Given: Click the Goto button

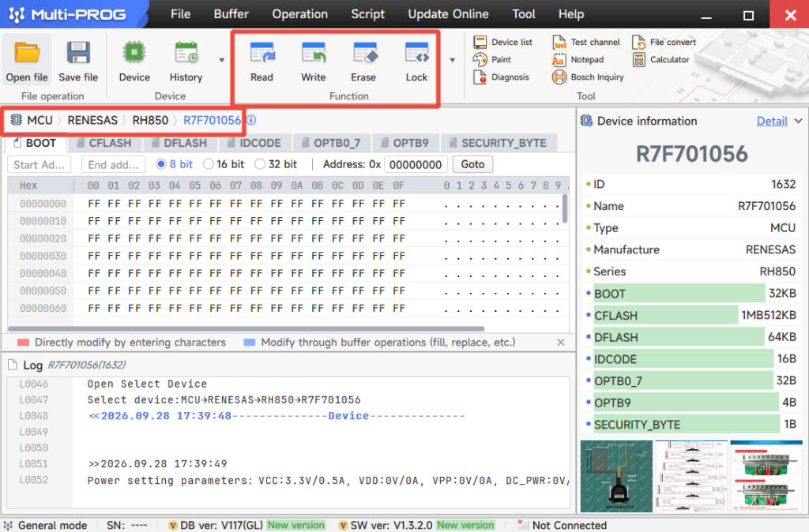Looking at the screenshot, I should click(x=472, y=164).
